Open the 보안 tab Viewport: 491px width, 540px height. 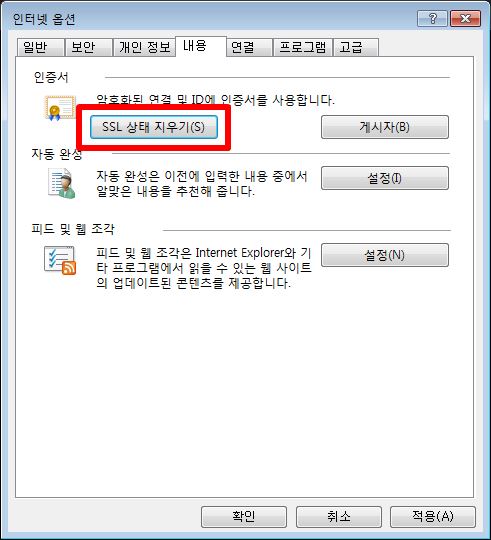click(89, 48)
